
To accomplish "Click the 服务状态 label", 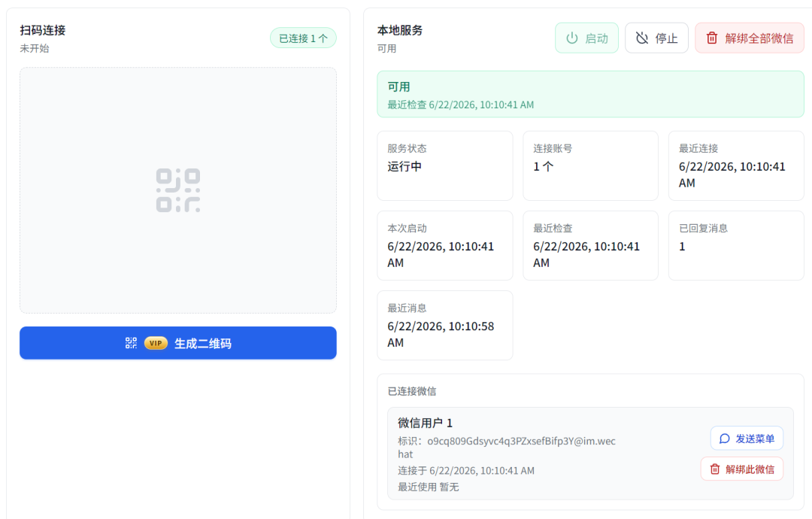I will [407, 148].
